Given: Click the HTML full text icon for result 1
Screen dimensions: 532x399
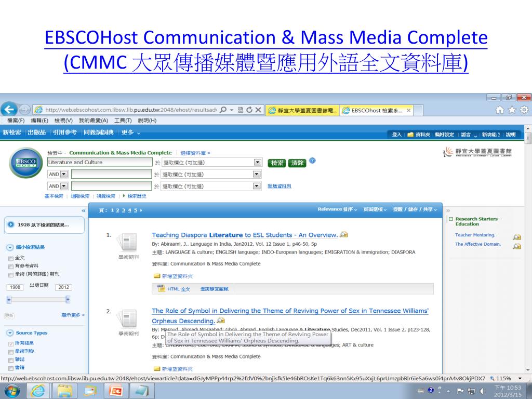Looking at the screenshot, I should (x=161, y=289).
